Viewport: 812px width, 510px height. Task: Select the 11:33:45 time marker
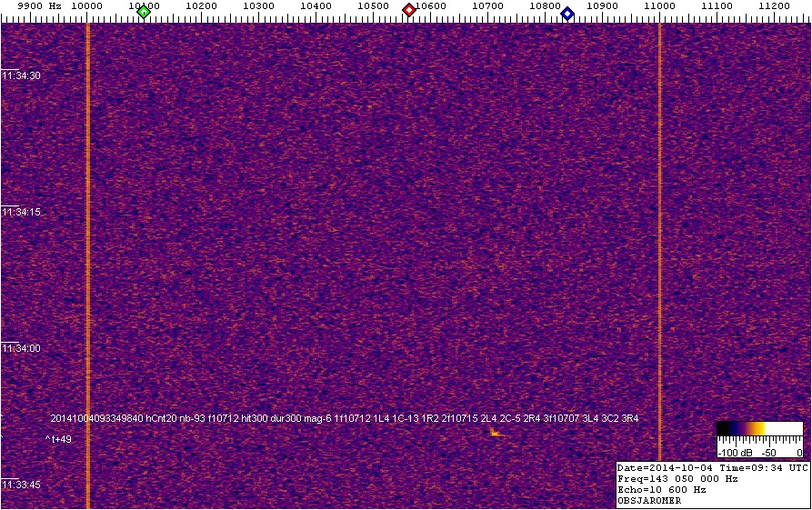(x=21, y=485)
